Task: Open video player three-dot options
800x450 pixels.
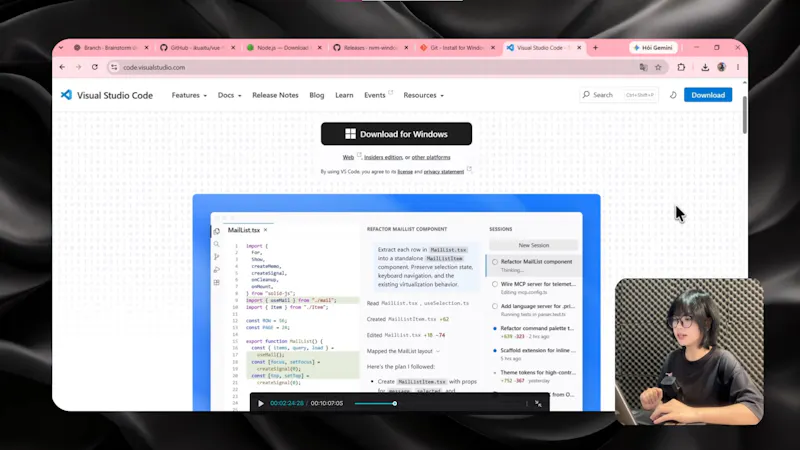Action: (x=527, y=404)
